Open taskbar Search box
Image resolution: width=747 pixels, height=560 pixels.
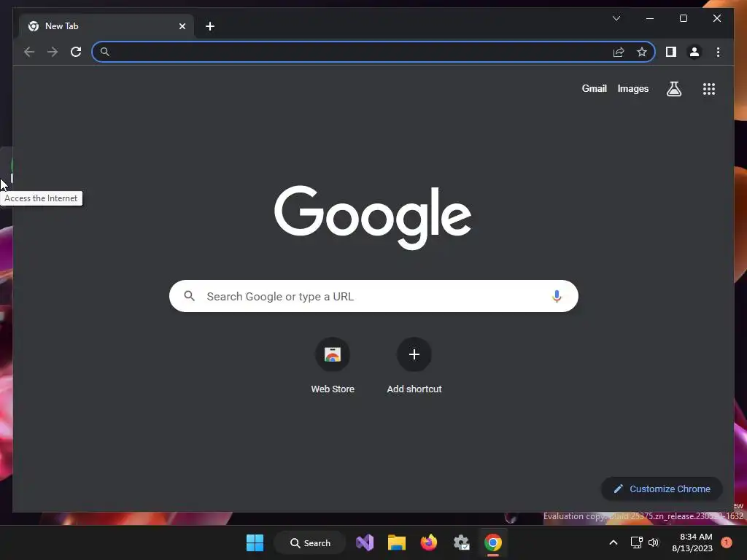pos(310,542)
